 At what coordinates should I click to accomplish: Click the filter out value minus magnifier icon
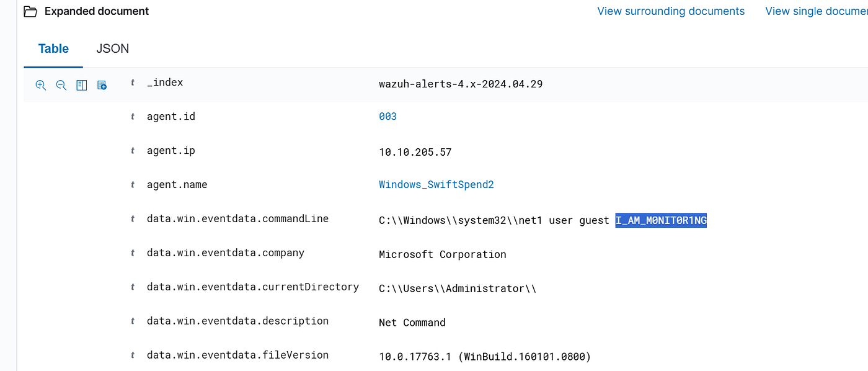[x=61, y=86]
